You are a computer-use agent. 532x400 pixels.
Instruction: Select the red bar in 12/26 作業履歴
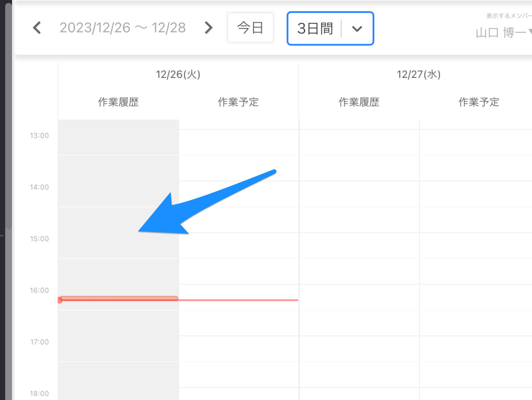click(119, 298)
